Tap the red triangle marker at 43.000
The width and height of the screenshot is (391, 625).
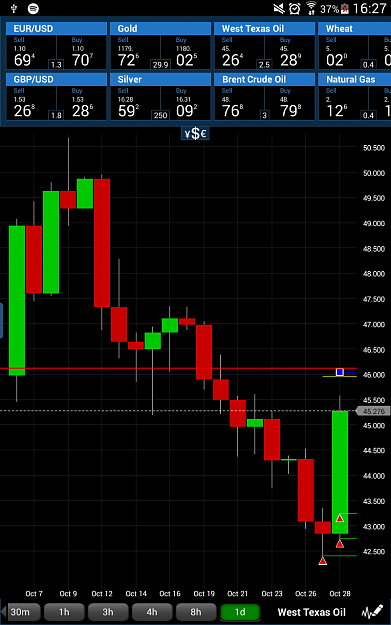(340, 518)
